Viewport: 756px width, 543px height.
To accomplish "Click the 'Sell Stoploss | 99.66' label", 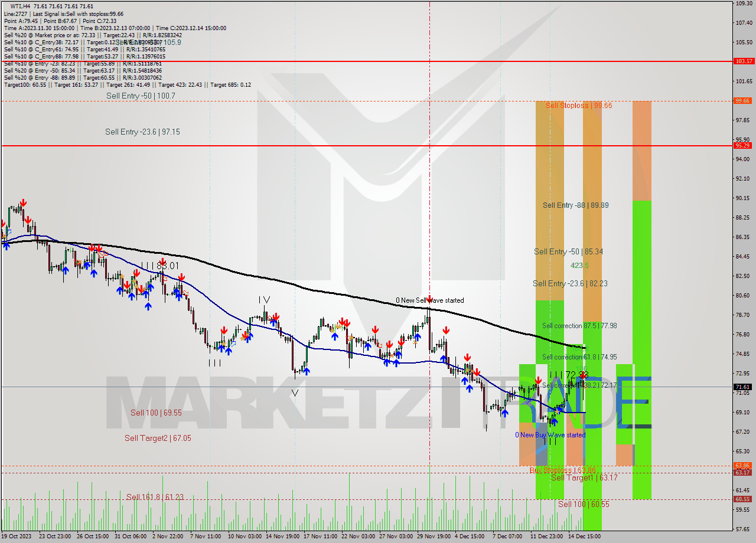I will point(579,105).
